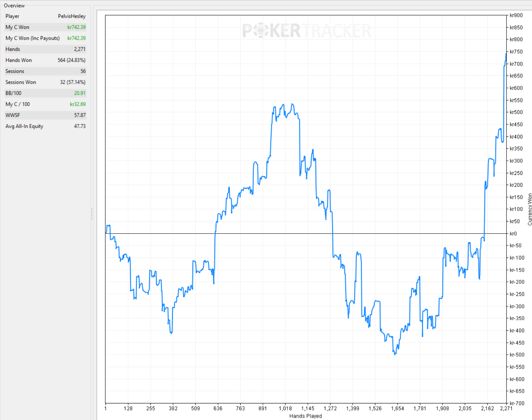This screenshot has height=420, width=532.
Task: Click kr742.39 in the "My C Won" row
Action: click(77, 27)
